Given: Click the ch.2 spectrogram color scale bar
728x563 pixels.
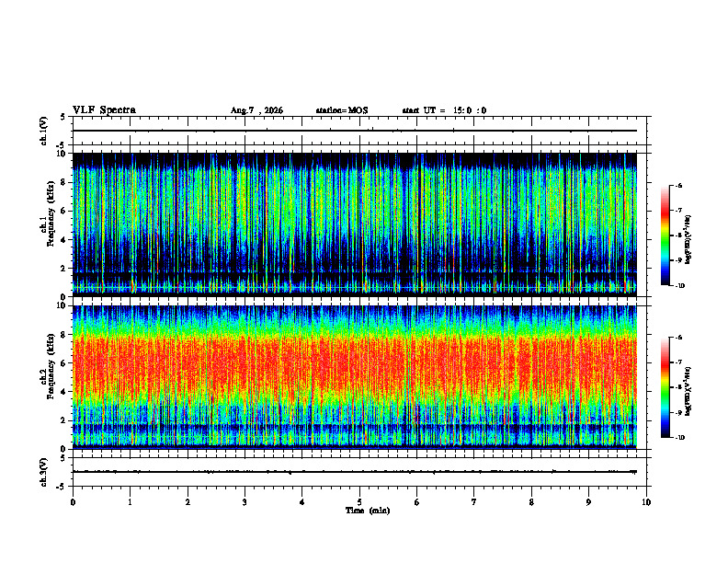Looking at the screenshot, I should coord(665,387).
